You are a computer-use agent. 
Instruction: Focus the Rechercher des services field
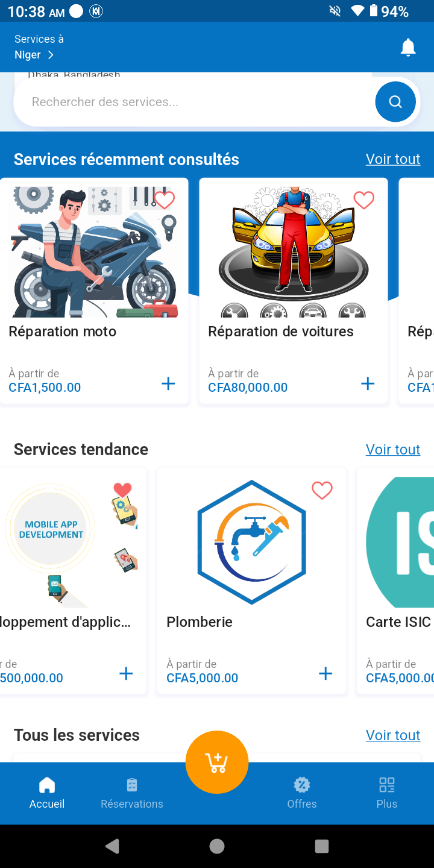click(x=193, y=102)
